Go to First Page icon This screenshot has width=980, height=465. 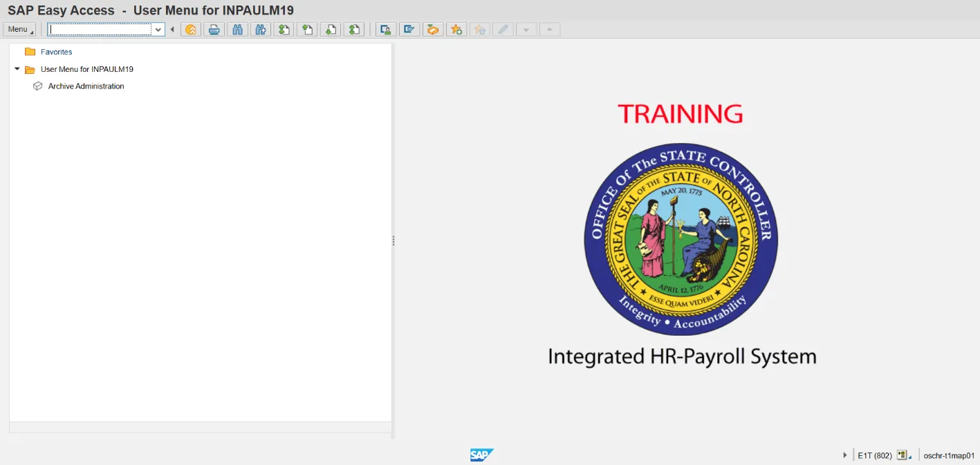(x=284, y=29)
